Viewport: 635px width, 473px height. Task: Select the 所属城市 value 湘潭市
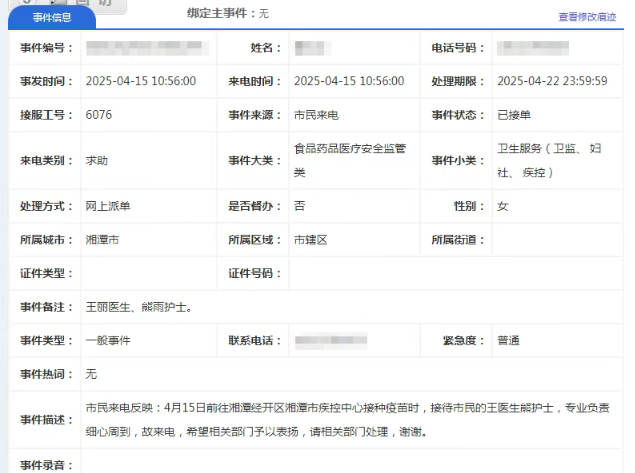pyautogui.click(x=102, y=240)
